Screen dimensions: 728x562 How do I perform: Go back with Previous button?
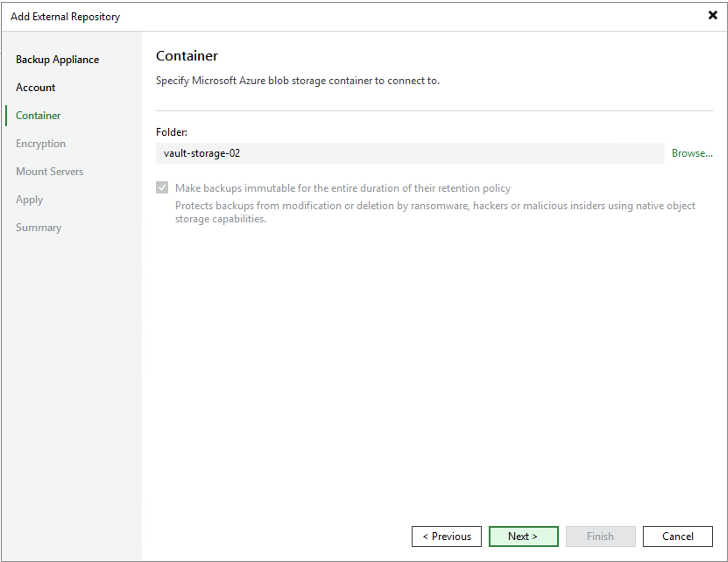[x=446, y=536]
